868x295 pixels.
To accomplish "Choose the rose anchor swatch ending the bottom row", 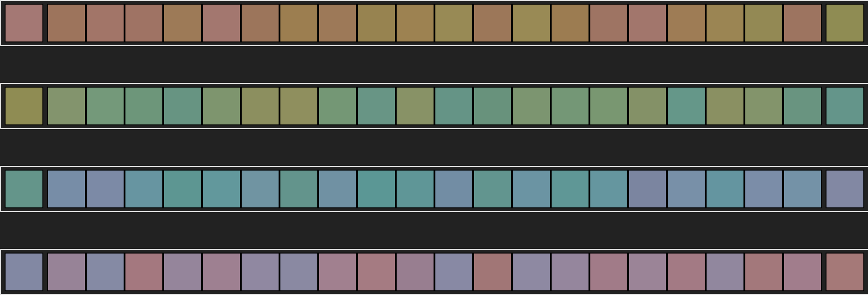I will pos(845,272).
